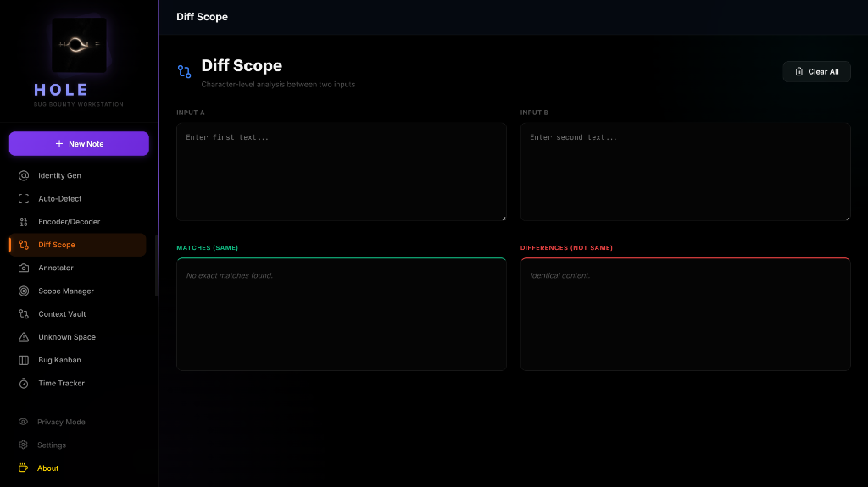This screenshot has height=487, width=868.
Task: Click the Diff Scope sidebar compare icon
Action: click(x=23, y=245)
